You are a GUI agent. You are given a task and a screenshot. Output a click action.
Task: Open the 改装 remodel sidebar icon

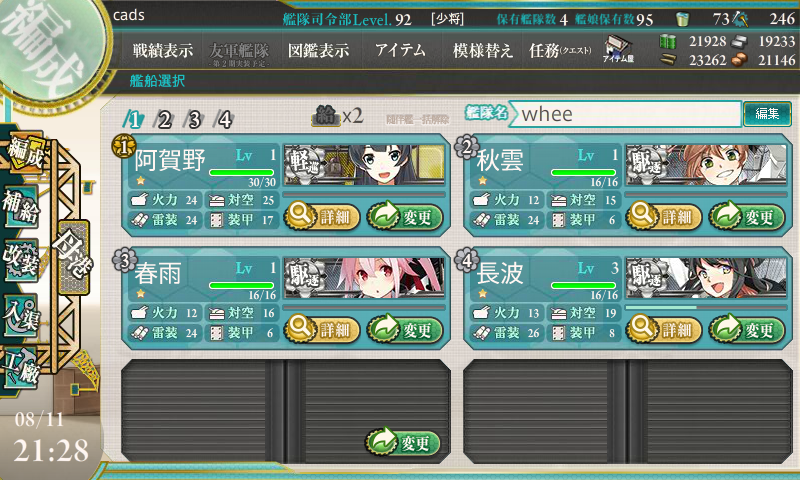point(21,260)
